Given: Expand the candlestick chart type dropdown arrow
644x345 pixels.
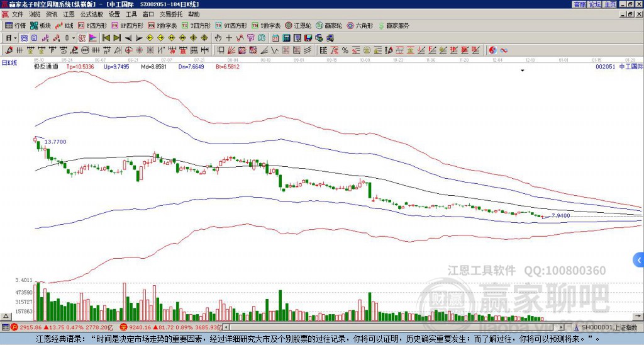Looking at the screenshot, I should (73, 38).
